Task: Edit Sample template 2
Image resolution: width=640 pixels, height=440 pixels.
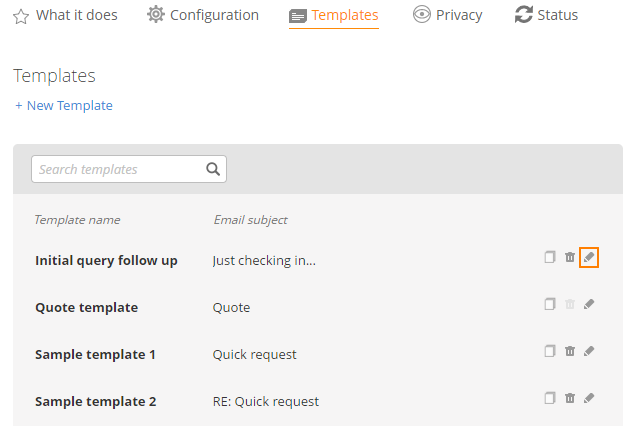Action: click(589, 398)
